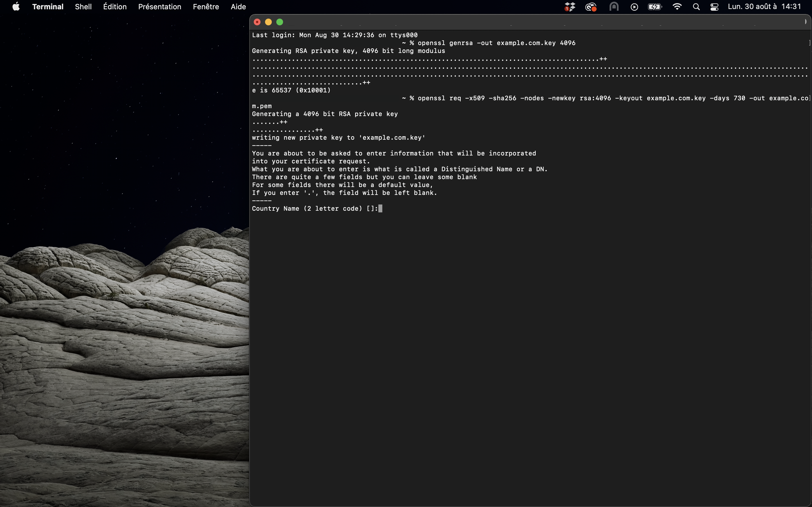
Task: Open the battery status menu
Action: pos(655,7)
